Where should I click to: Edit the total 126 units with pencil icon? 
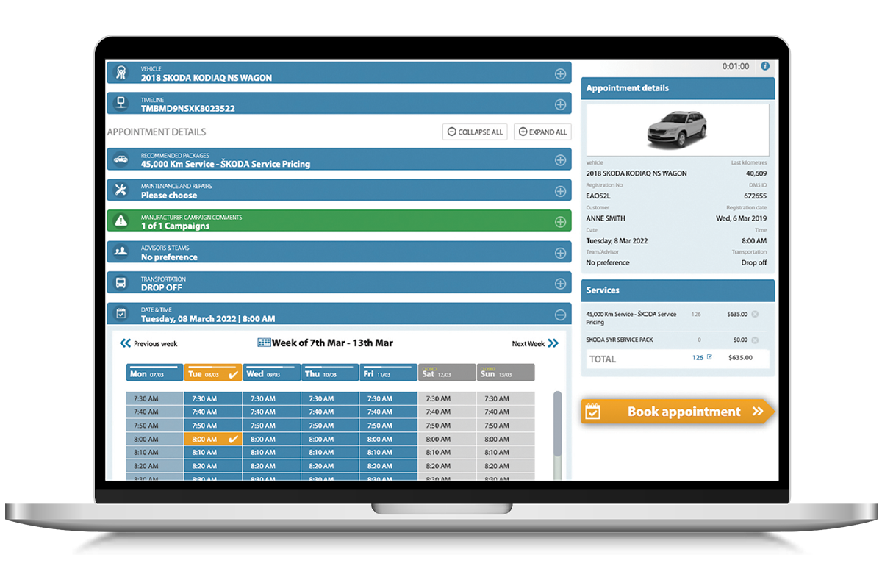point(709,357)
